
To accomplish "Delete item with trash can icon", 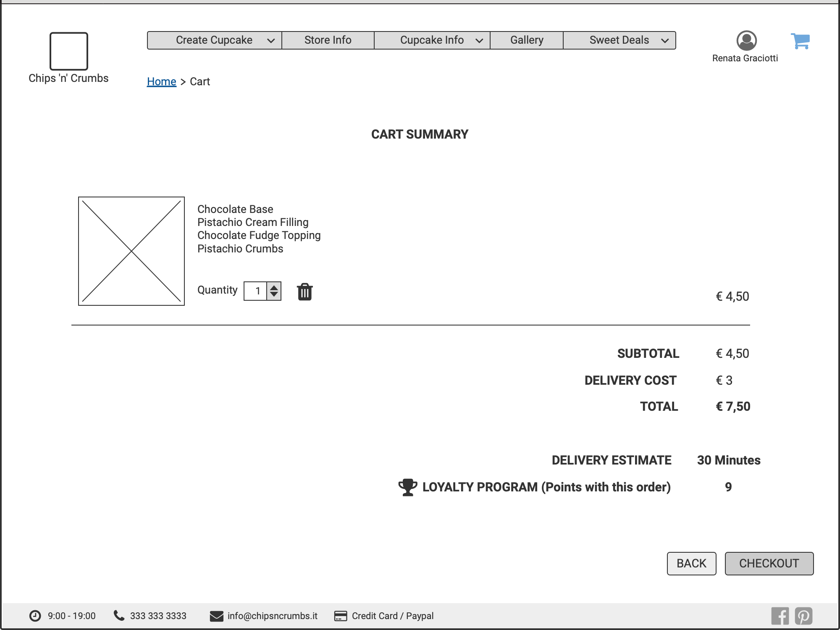I will point(305,291).
